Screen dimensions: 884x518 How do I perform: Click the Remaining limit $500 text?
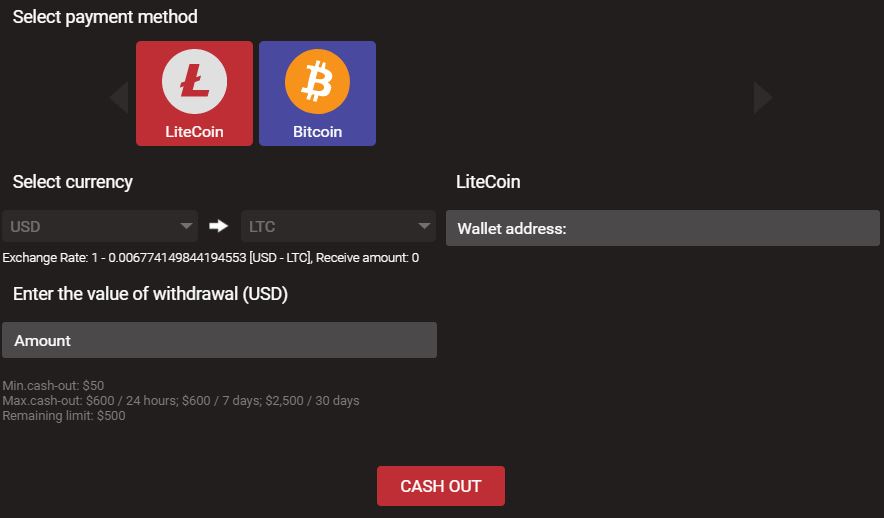tap(64, 416)
